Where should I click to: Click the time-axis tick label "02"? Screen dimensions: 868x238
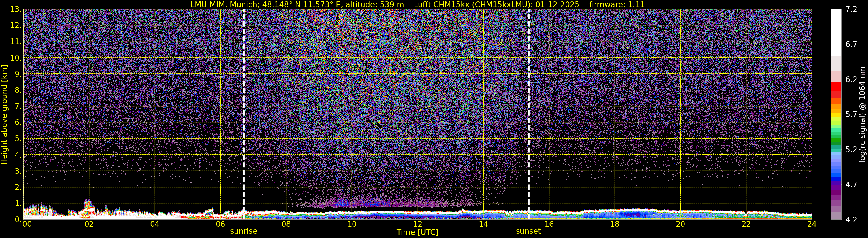(x=89, y=224)
